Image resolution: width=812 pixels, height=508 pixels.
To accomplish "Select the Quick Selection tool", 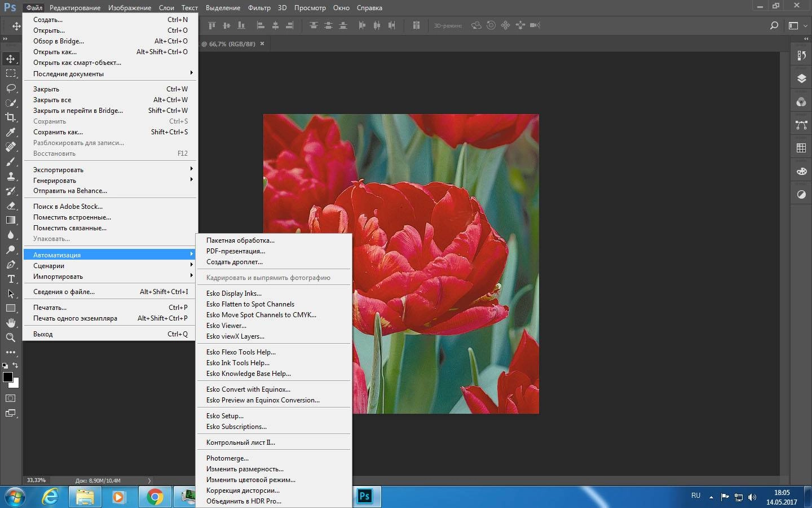I will 11,103.
